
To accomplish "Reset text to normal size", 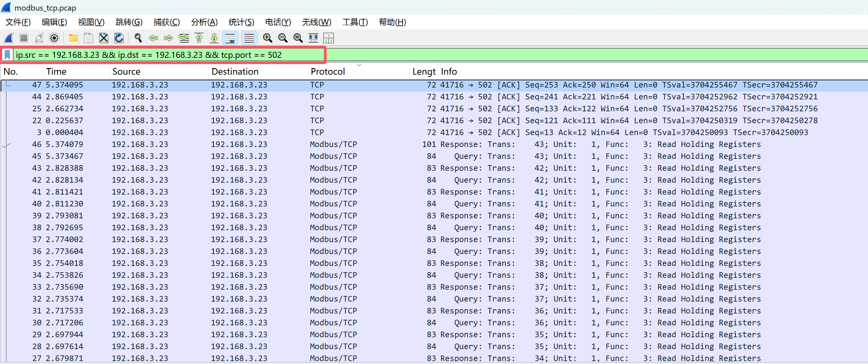I will [298, 38].
